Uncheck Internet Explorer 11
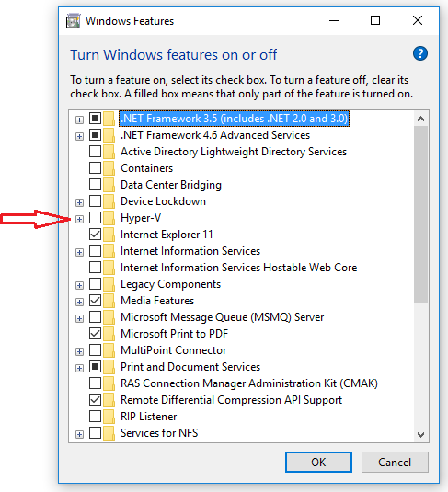This screenshot has width=448, height=492. [95, 235]
